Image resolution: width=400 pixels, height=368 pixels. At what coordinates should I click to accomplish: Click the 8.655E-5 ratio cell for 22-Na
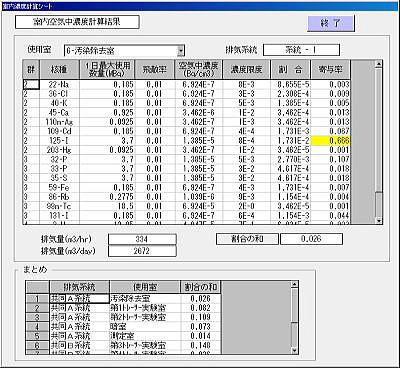(290, 84)
